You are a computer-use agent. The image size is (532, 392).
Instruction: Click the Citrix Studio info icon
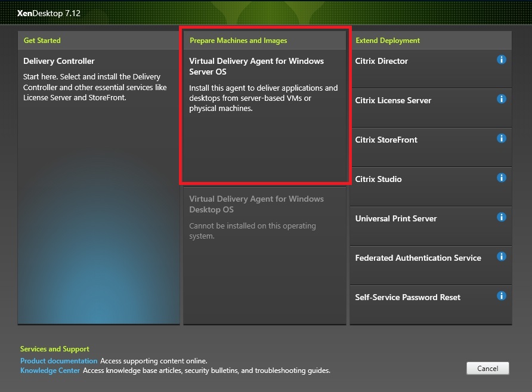pyautogui.click(x=502, y=178)
